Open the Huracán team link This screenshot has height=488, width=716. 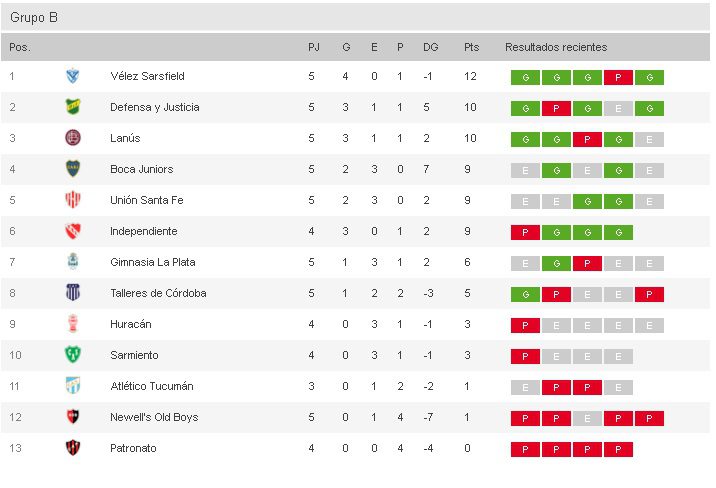[132, 324]
